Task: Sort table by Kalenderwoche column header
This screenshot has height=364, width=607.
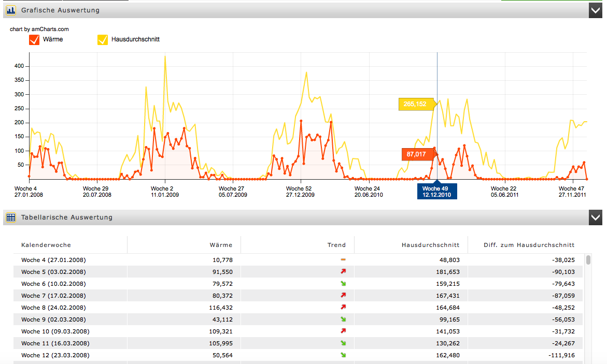Action: coord(46,245)
